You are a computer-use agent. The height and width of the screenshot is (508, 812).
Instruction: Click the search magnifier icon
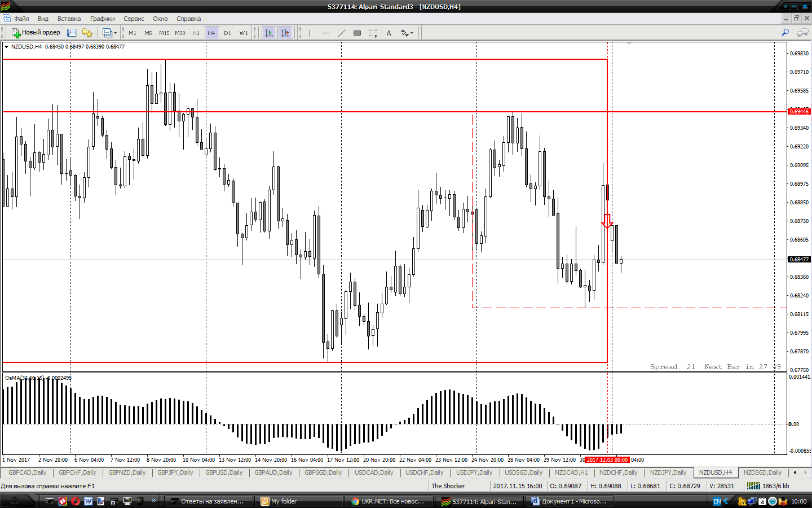pos(785,33)
